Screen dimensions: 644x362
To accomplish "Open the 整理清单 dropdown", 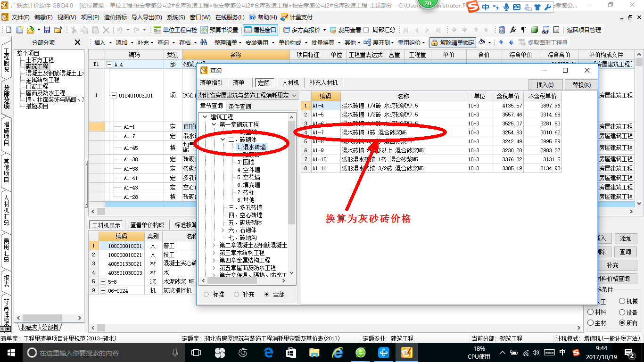I will click(x=228, y=42).
